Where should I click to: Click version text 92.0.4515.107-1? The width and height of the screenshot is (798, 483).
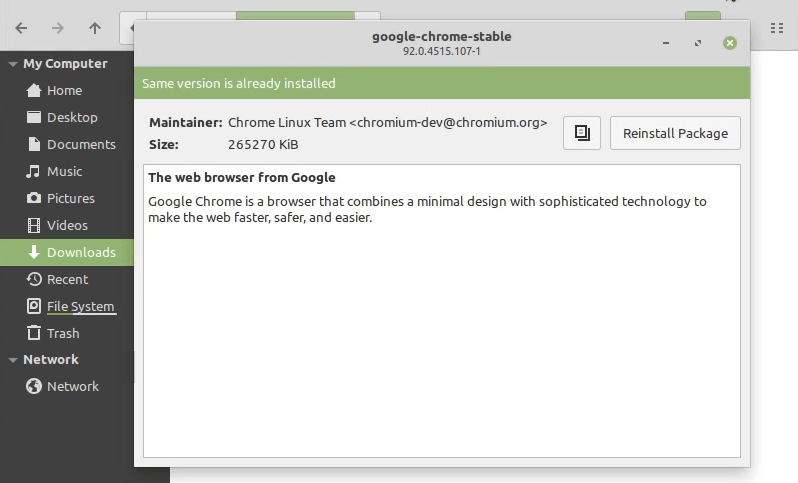442,51
